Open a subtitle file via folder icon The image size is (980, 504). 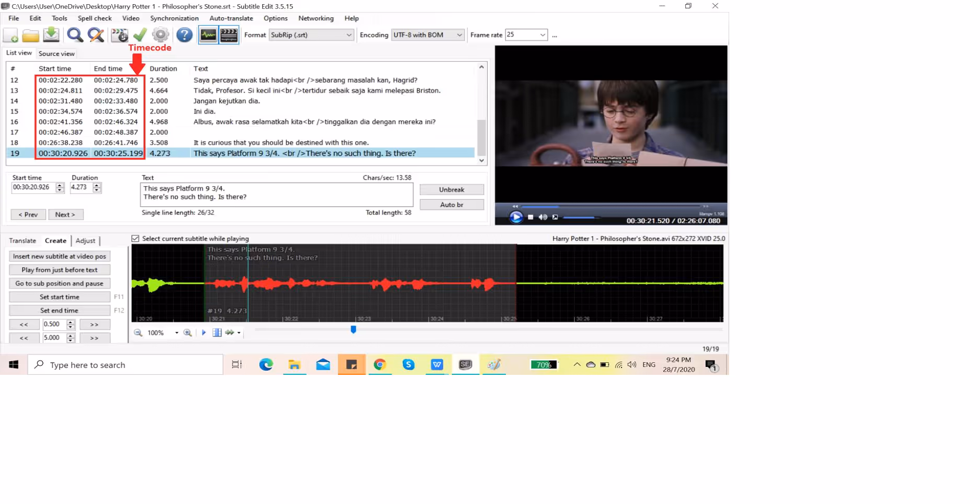click(30, 36)
